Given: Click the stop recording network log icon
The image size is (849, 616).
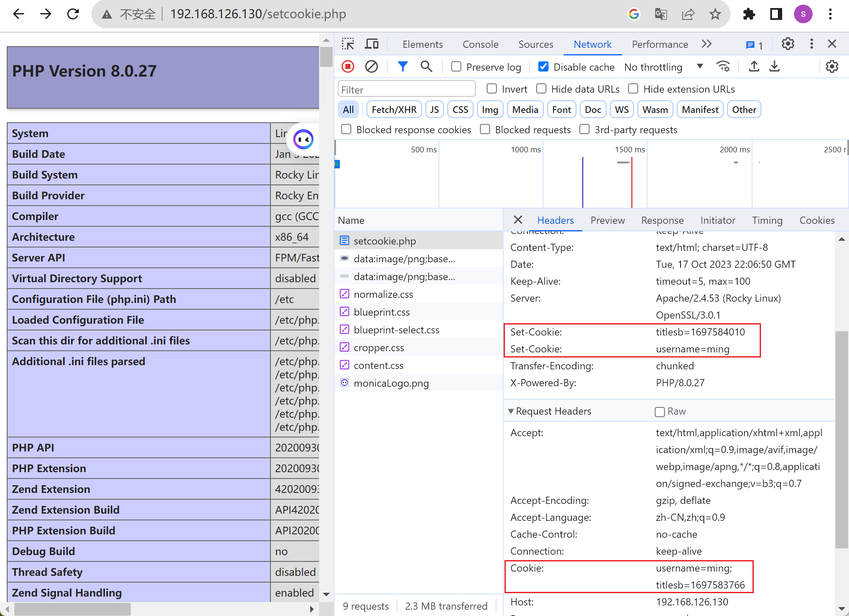Looking at the screenshot, I should (x=348, y=66).
